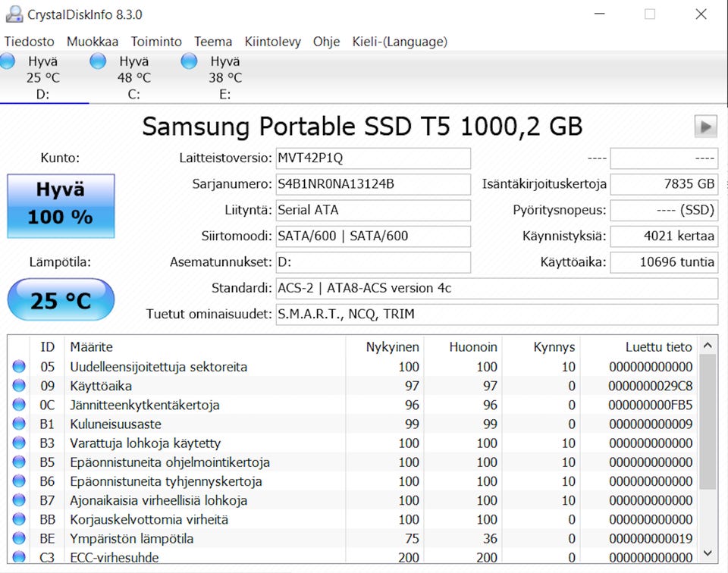The width and height of the screenshot is (728, 573).
Task: Click the Hyvä 100 % health status button
Action: [x=61, y=206]
